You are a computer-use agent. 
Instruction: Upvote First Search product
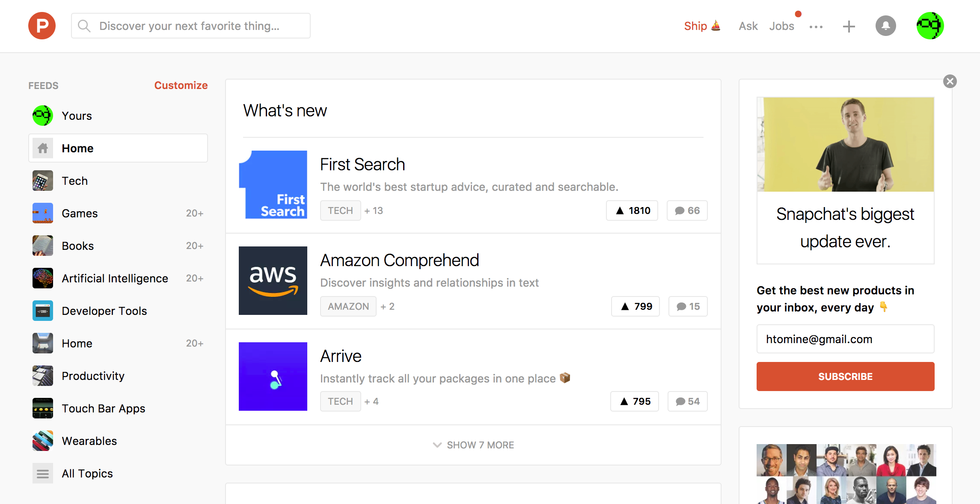click(x=632, y=210)
